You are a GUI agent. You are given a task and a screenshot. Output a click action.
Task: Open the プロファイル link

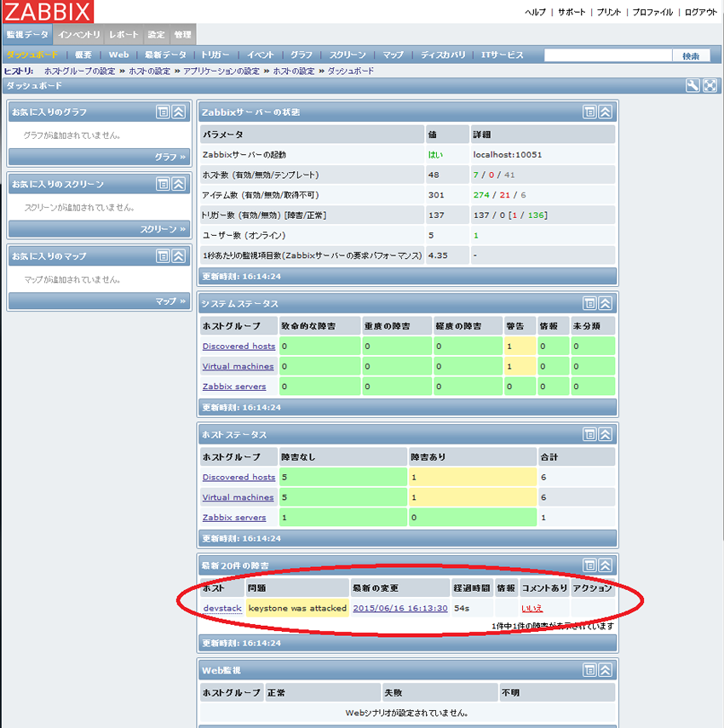coord(652,12)
